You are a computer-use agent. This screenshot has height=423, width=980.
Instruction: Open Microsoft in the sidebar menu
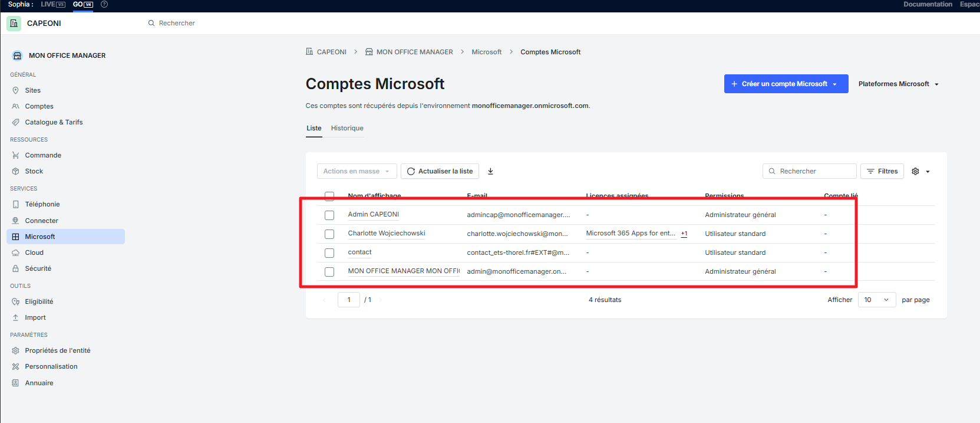pos(65,237)
